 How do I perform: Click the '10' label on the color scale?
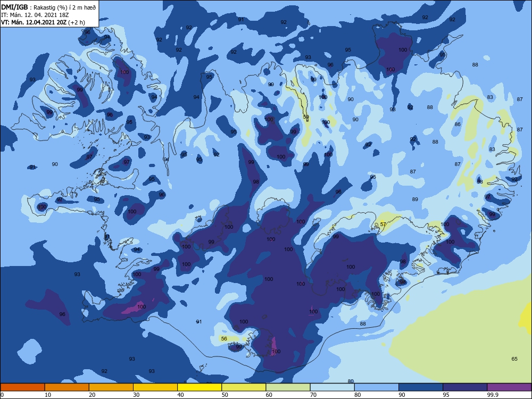48,395
